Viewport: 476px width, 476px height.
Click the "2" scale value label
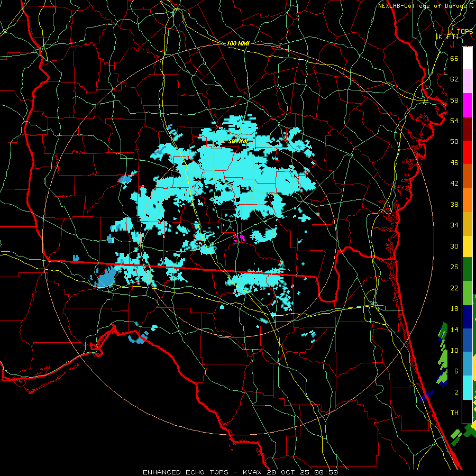point(456,392)
